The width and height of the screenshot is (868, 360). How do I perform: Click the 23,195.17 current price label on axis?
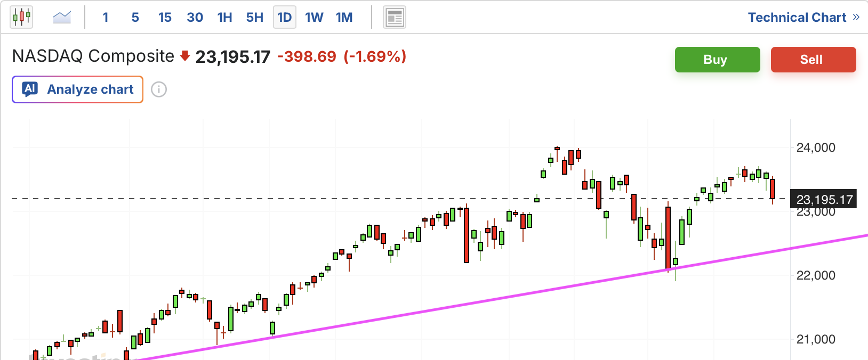coord(824,200)
